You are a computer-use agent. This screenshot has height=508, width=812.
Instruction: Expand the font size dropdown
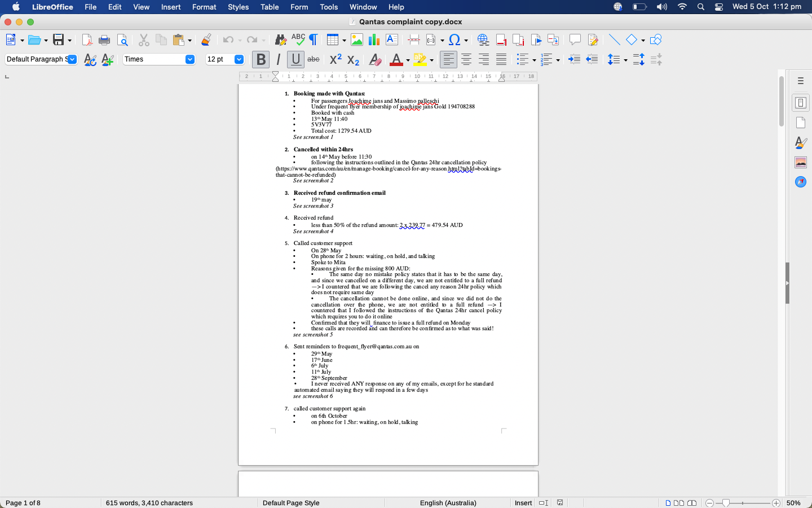[239, 59]
